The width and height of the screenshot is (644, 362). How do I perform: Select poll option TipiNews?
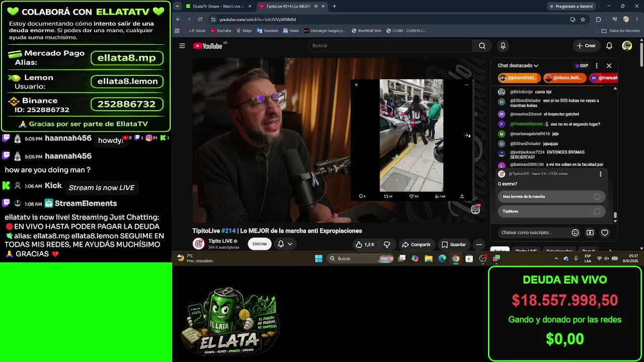(x=551, y=211)
